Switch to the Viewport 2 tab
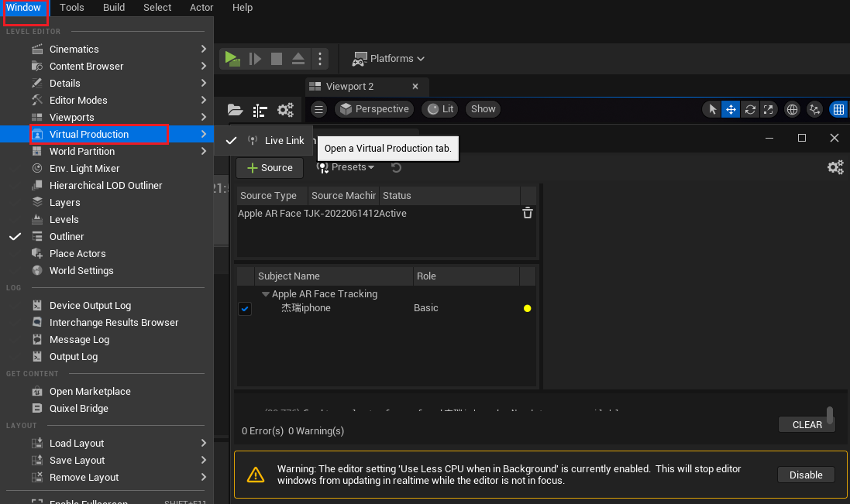The width and height of the screenshot is (850, 504). point(349,87)
